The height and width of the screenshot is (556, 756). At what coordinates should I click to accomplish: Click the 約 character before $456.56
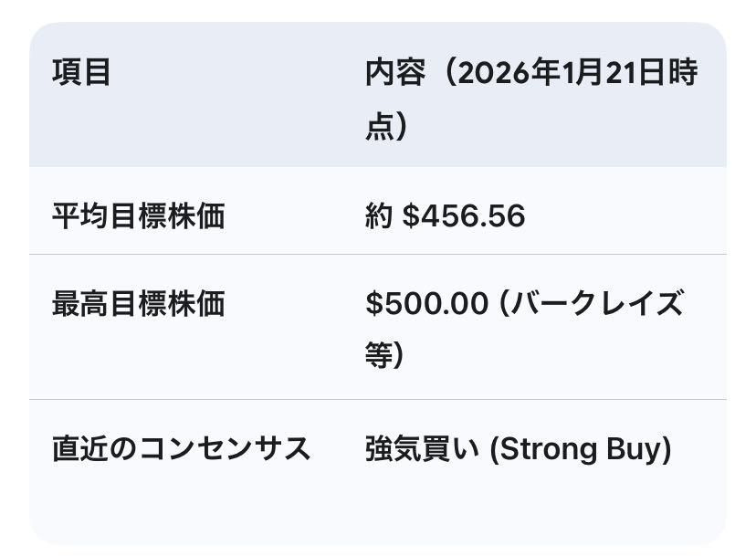[x=378, y=216]
